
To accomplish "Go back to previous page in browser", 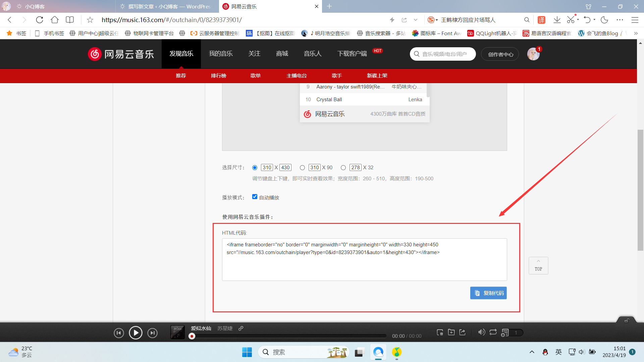I will click(x=10, y=20).
